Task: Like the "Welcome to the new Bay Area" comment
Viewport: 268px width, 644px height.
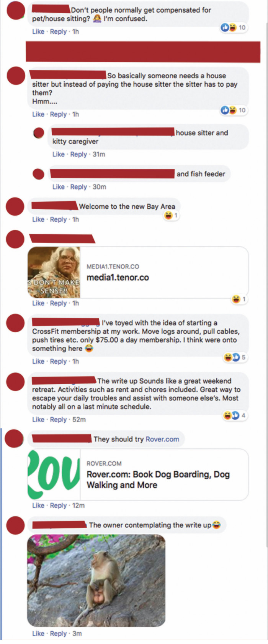Action: click(38, 219)
